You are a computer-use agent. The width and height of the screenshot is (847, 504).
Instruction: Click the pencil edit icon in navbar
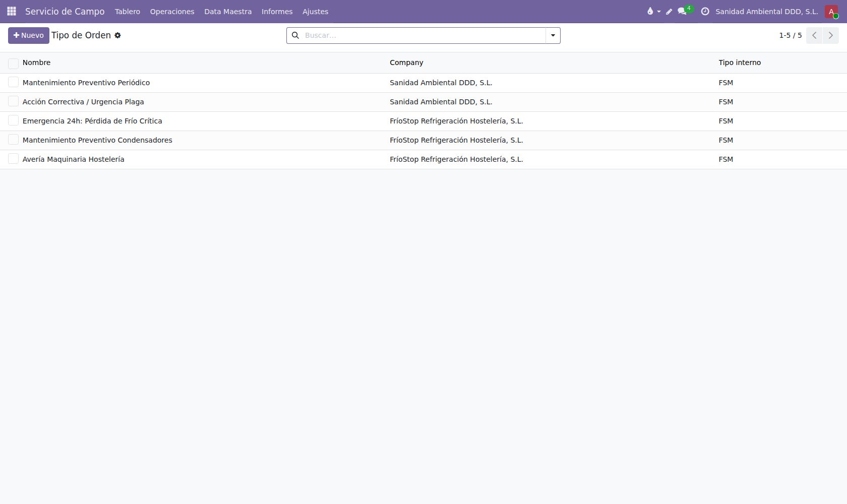pyautogui.click(x=669, y=11)
